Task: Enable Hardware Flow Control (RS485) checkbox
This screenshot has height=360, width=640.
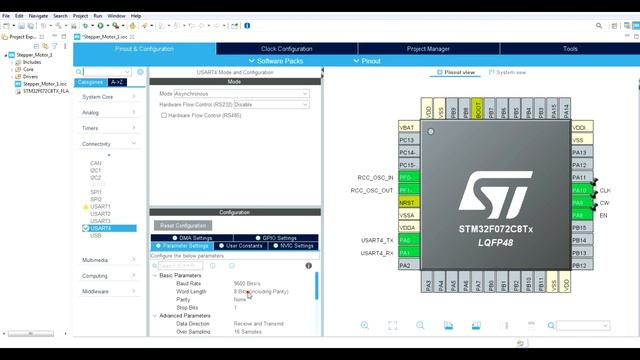Action: [164, 116]
